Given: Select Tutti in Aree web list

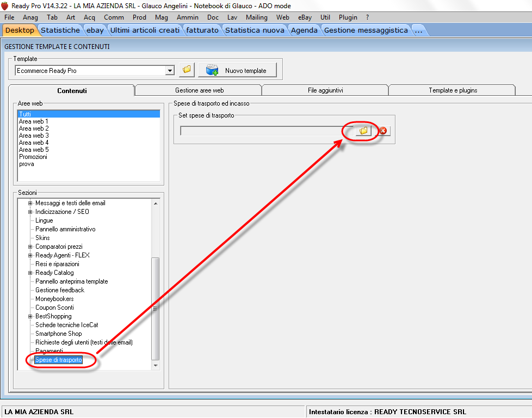Looking at the screenshot, I should pyautogui.click(x=89, y=114).
